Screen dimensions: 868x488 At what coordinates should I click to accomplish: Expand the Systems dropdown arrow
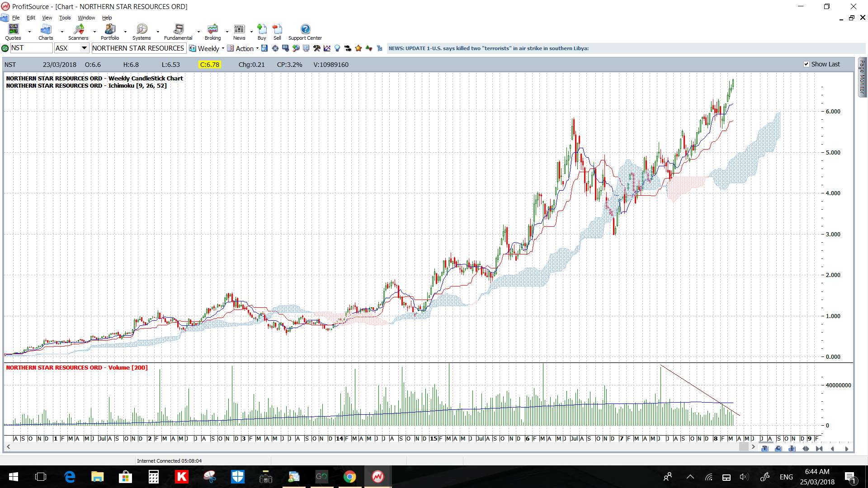coord(158,32)
